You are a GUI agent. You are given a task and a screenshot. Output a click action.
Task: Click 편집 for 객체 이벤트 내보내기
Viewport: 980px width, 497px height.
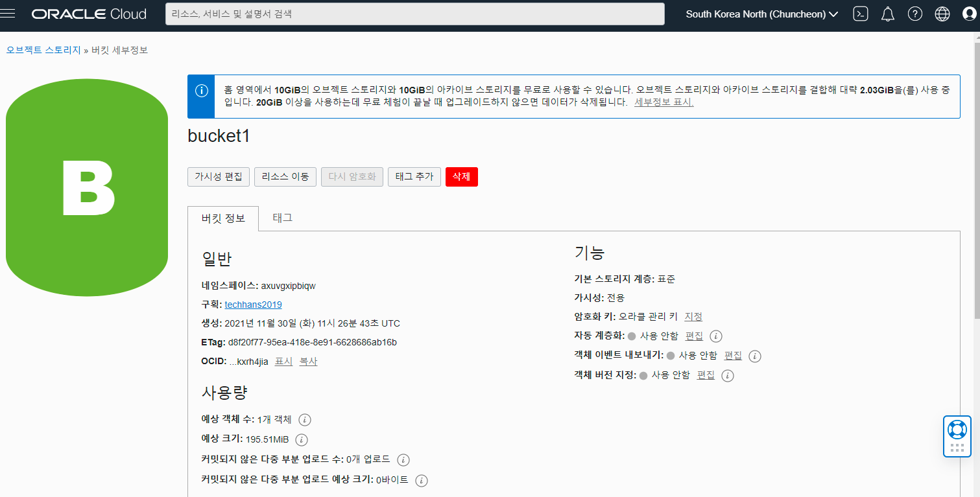734,356
